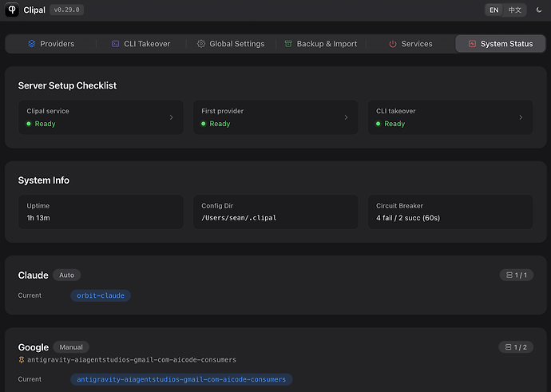Click the Claude 1/1 provider count badge
The image size is (551, 392).
click(x=516, y=275)
